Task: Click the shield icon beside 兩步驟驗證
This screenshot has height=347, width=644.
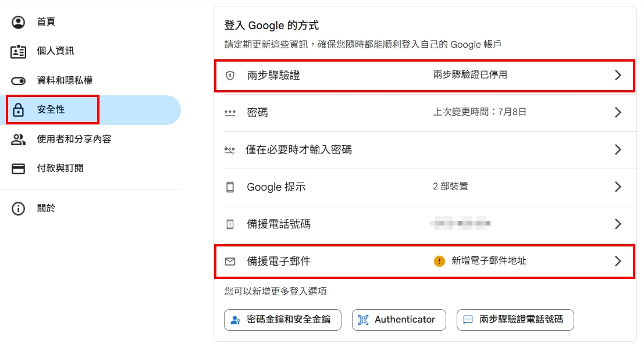Action: [230, 76]
